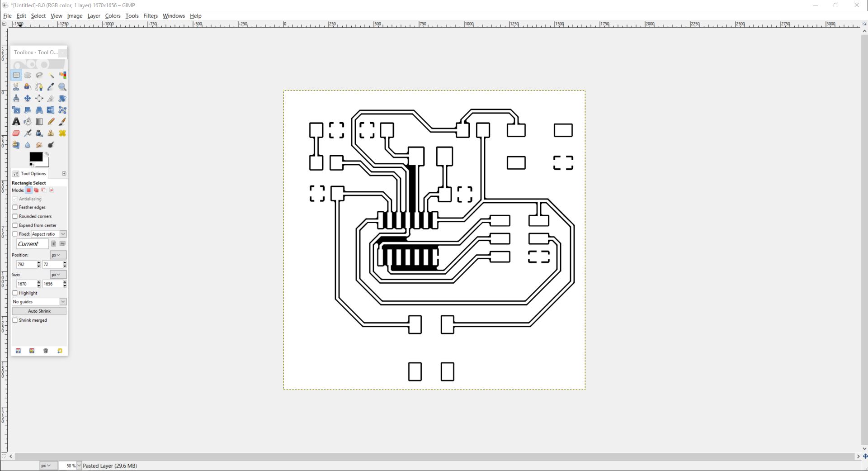Select the Ellipse Select tool

coord(28,75)
